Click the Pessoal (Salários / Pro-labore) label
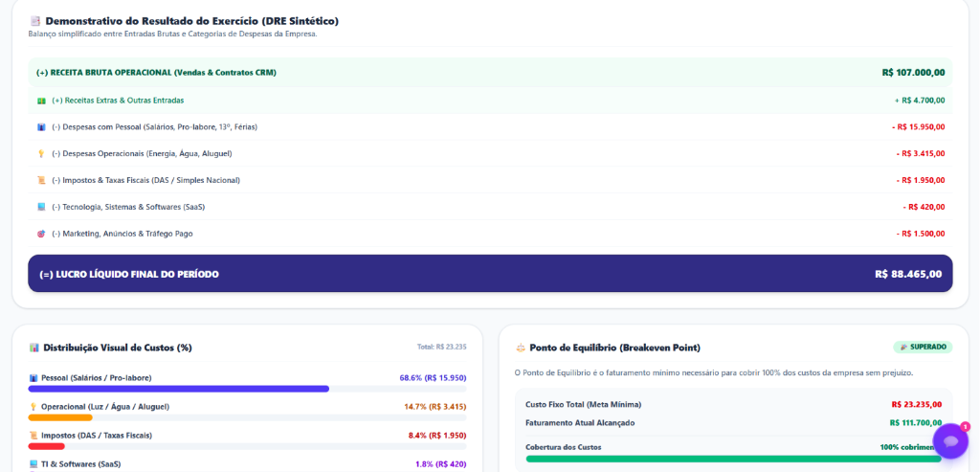 click(97, 378)
